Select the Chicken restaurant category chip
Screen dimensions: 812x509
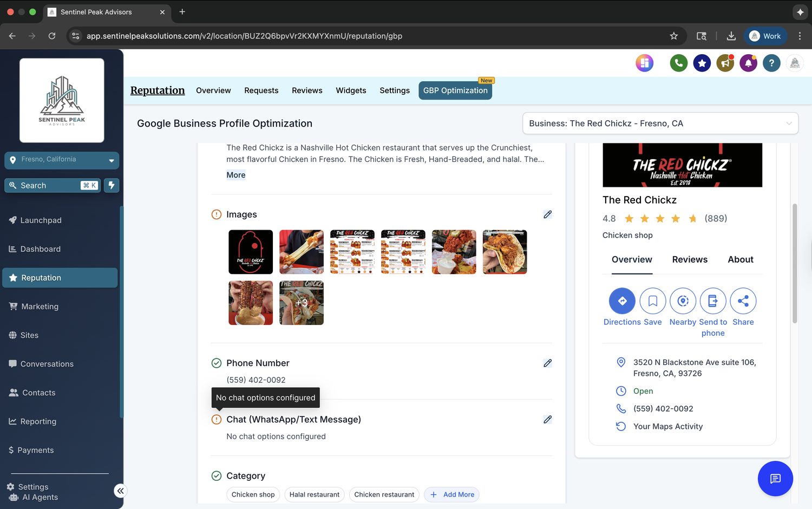tap(384, 494)
